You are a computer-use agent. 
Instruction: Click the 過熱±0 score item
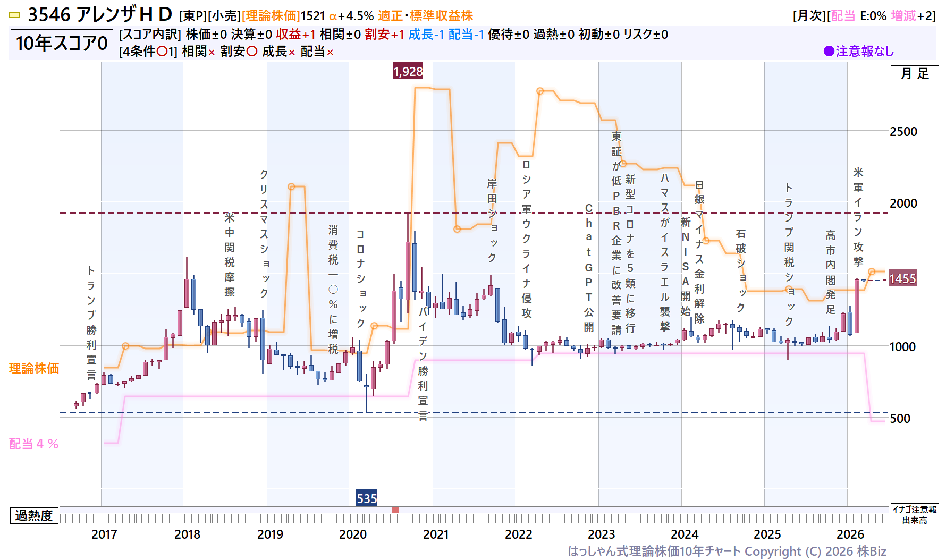click(554, 35)
